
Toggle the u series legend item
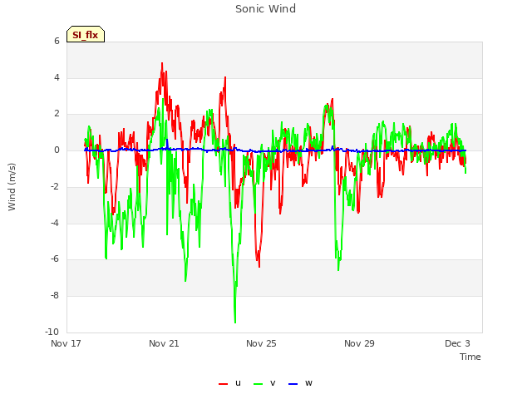(229, 383)
